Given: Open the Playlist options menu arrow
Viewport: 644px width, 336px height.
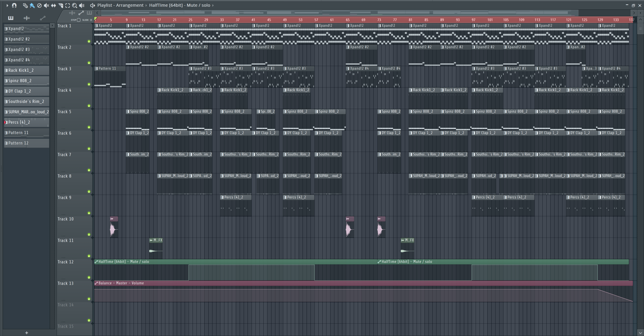Looking at the screenshot, I should coord(7,5).
